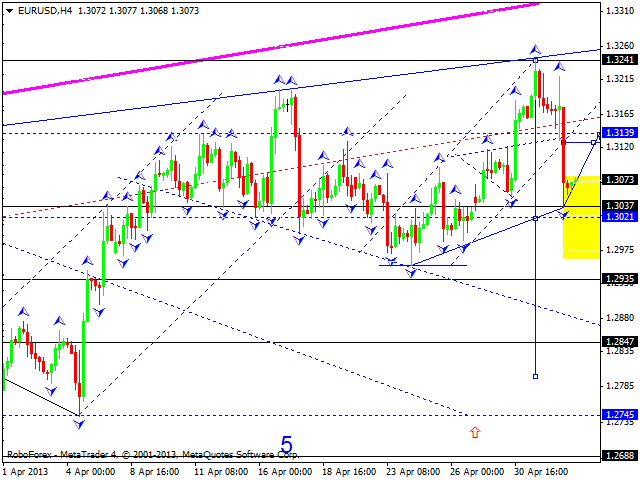The image size is (640, 480).
Task: Click the 1.2847 level label
Action: pyautogui.click(x=620, y=342)
